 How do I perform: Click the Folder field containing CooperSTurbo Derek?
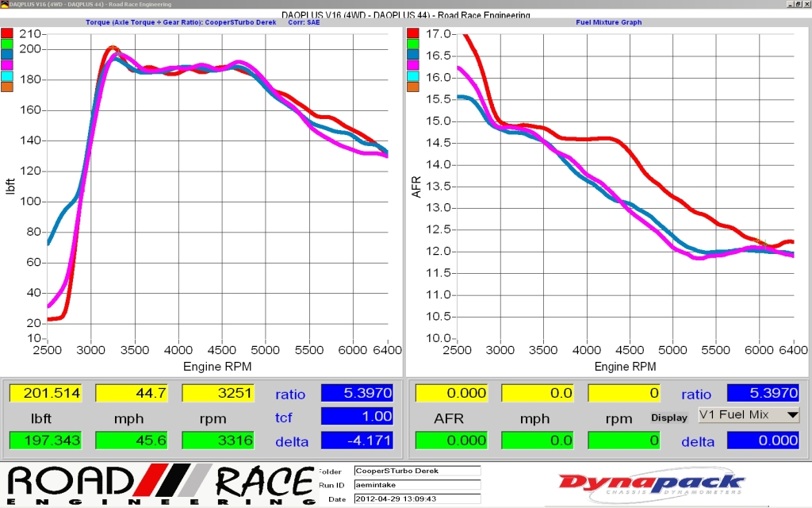click(x=416, y=471)
